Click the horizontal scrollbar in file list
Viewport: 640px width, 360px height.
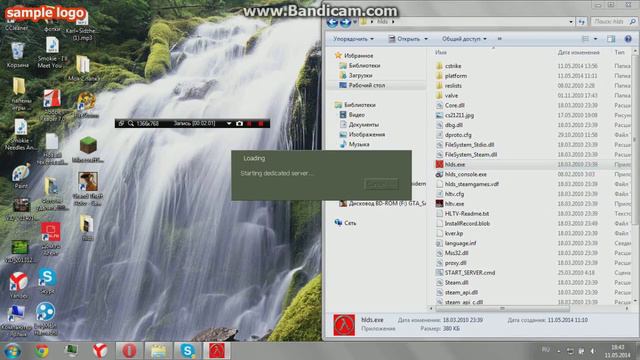502,309
